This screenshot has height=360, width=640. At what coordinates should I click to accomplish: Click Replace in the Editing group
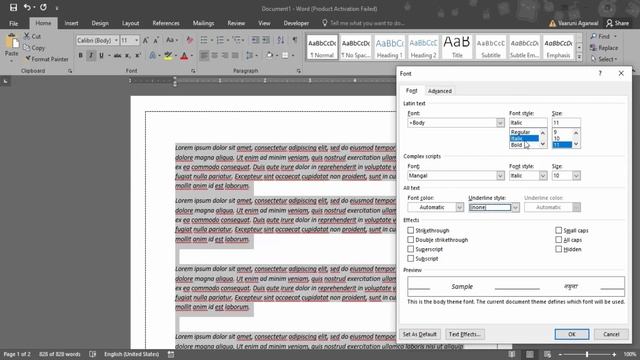pyautogui.click(x=604, y=48)
